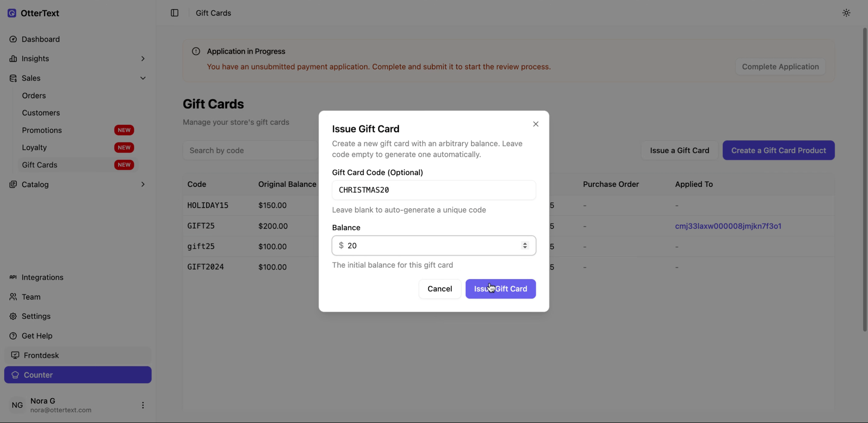This screenshot has width=868, height=423.
Task: Open the Dashboard page
Action: point(41,39)
